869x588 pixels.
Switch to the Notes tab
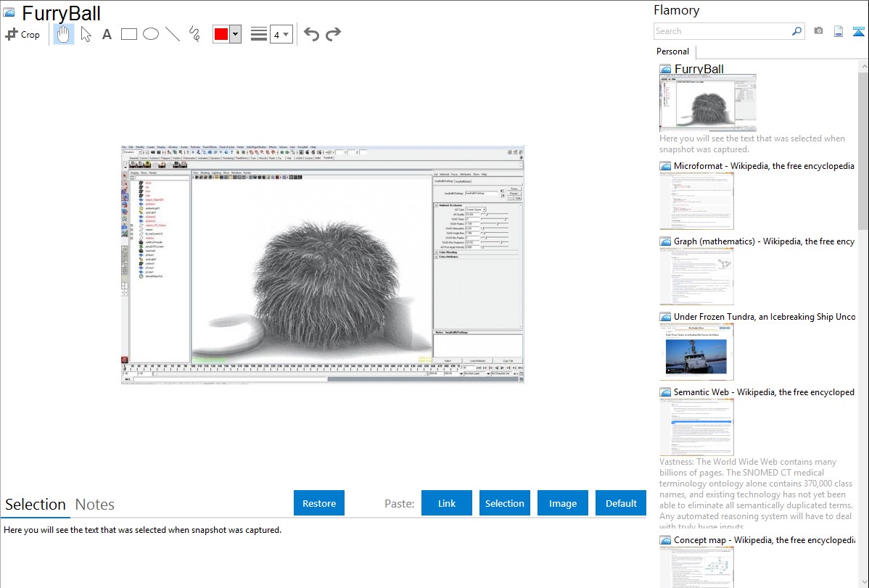[x=95, y=505]
